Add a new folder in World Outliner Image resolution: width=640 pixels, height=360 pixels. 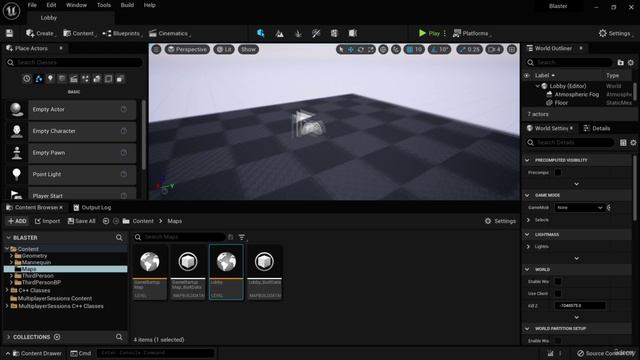pyautogui.click(x=620, y=62)
